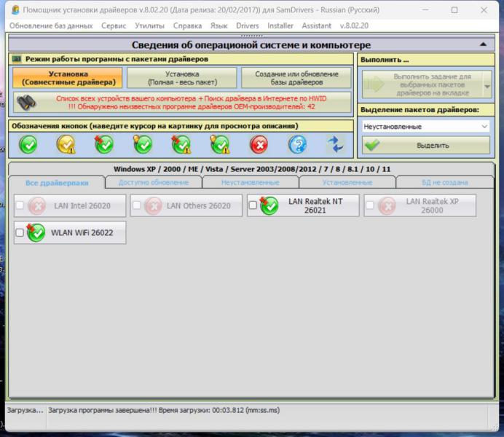Image resolution: width=504 pixels, height=437 pixels.
Task: Tick the LAN Intel 26020 checkbox
Action: [x=20, y=205]
